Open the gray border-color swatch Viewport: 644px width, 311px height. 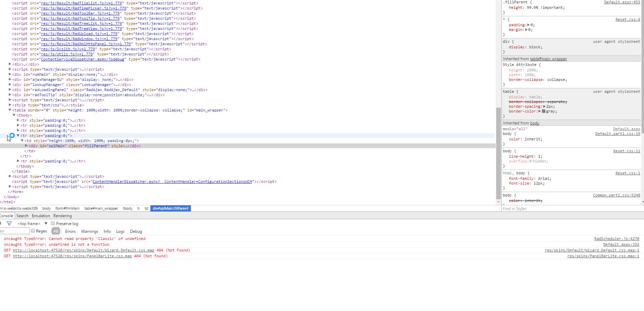pyautogui.click(x=544, y=111)
